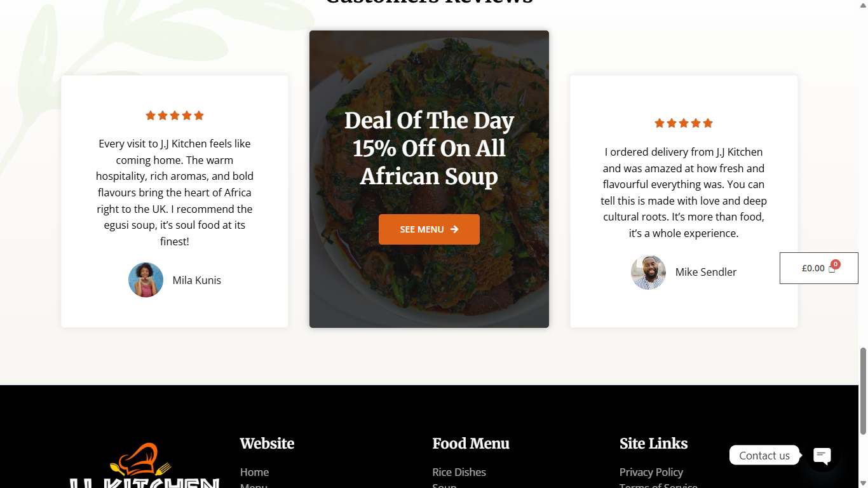
Task: Click the Site Links footer heading
Action: [653, 444]
